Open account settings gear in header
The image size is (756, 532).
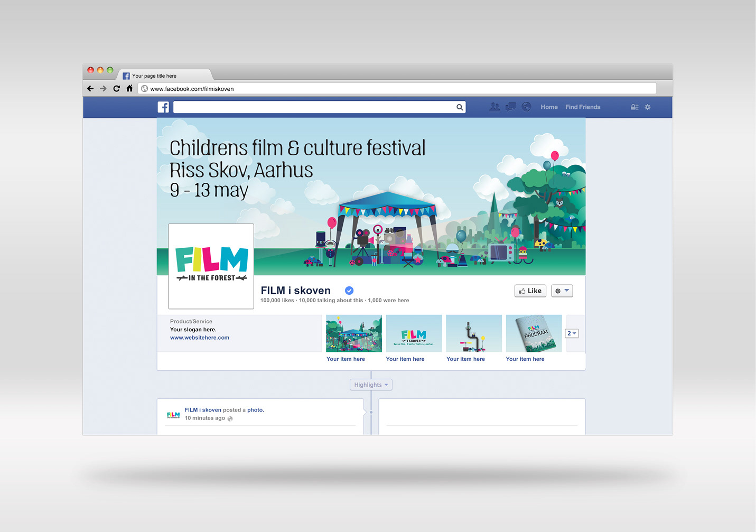[x=648, y=107]
